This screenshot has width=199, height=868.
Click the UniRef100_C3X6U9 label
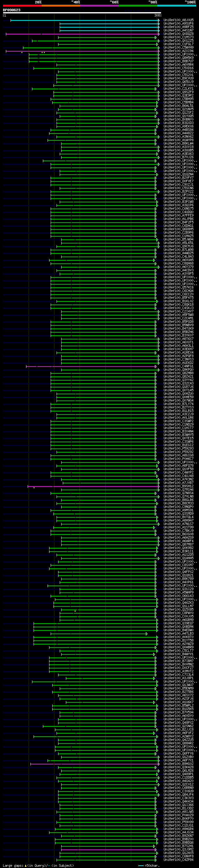click(x=178, y=791)
